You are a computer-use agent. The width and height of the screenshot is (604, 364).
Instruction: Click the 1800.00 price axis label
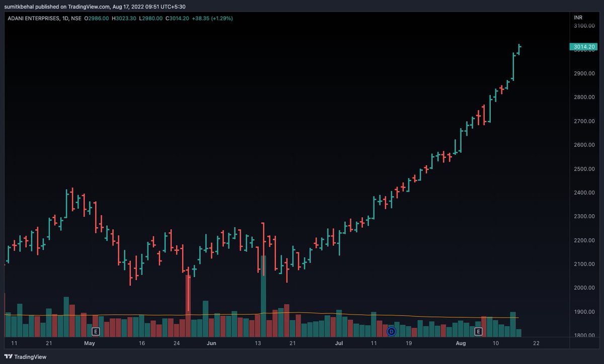point(585,336)
